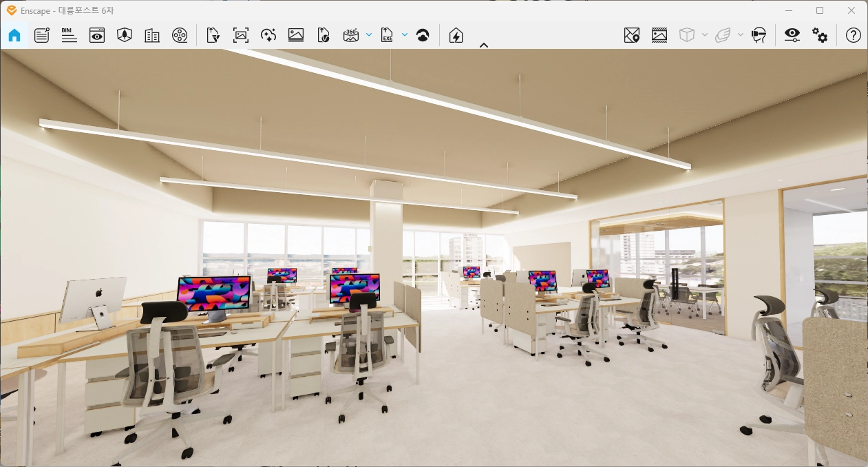This screenshot has height=467, width=868.
Task: Open the Asset Library buildings icon
Action: (152, 35)
